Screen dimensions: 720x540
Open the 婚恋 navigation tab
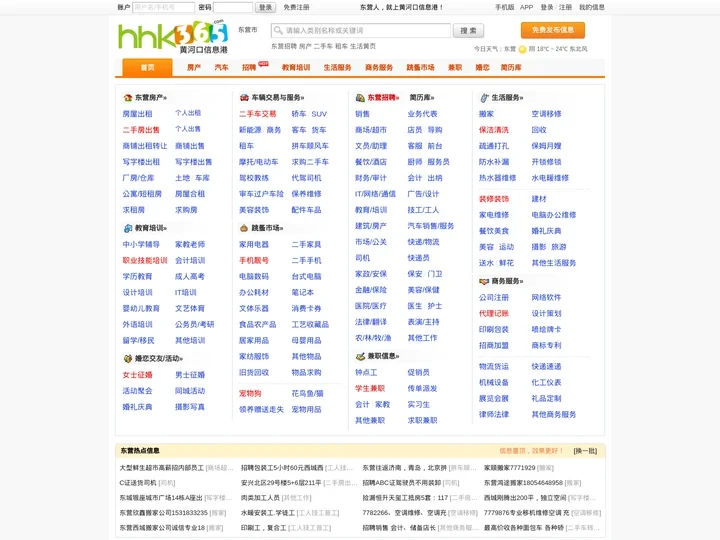482,68
